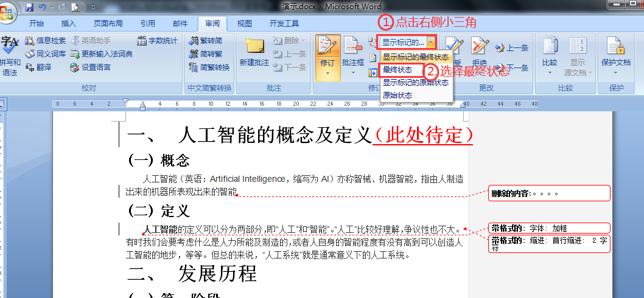Screen dimensions: 644x298
Task: Insert a 新建批注 new comment
Action: click(x=254, y=52)
